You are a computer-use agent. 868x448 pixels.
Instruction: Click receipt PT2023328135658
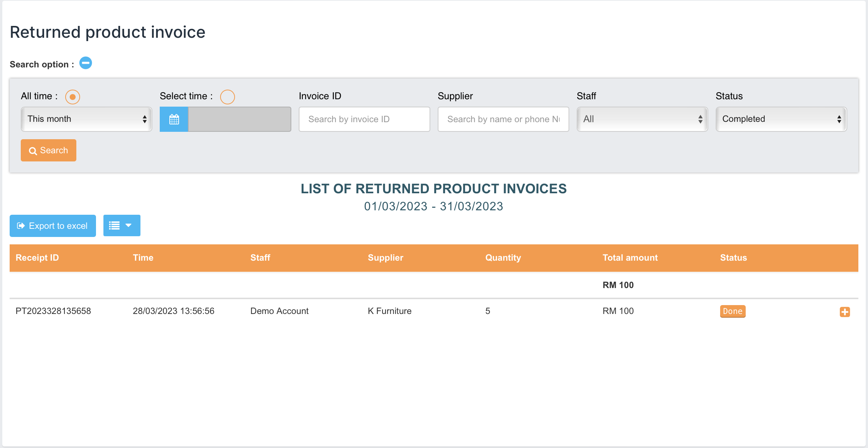tap(53, 311)
